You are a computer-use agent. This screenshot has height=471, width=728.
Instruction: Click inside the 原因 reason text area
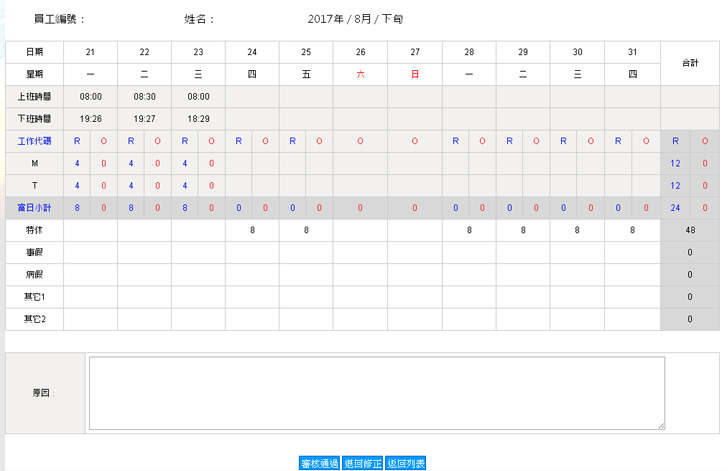point(376,393)
